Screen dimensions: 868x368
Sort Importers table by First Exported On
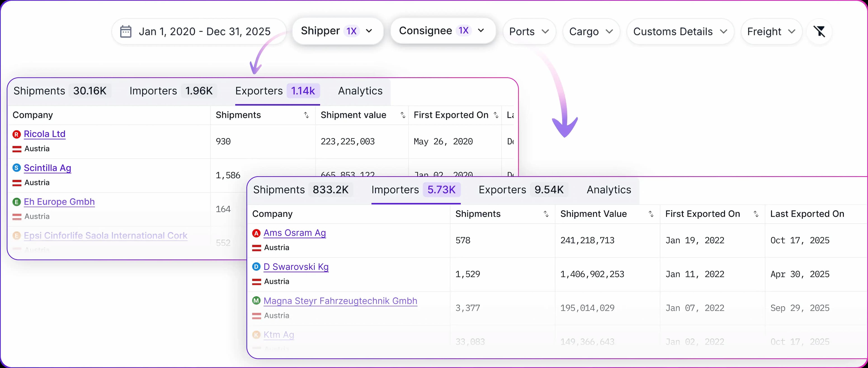tap(756, 214)
